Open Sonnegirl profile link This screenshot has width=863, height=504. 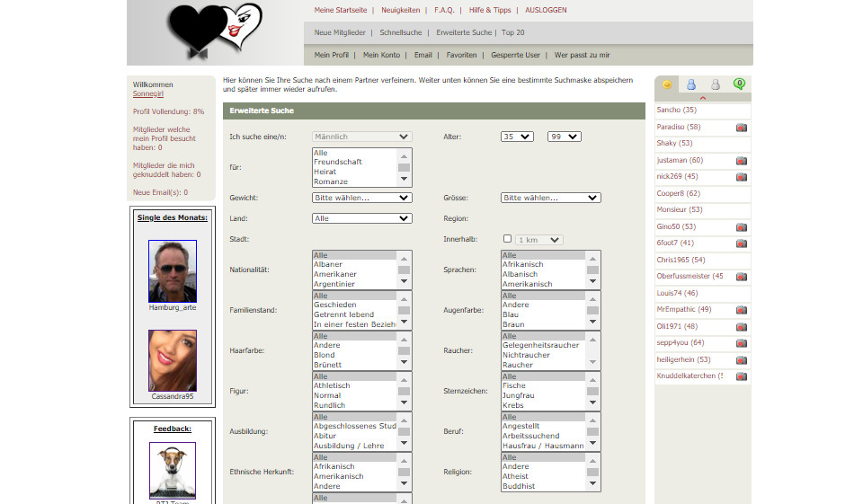click(x=147, y=93)
